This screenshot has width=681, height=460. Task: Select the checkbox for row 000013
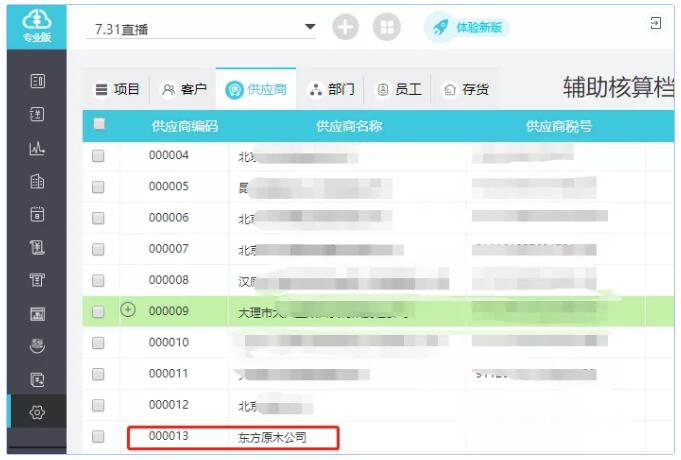tap(99, 436)
